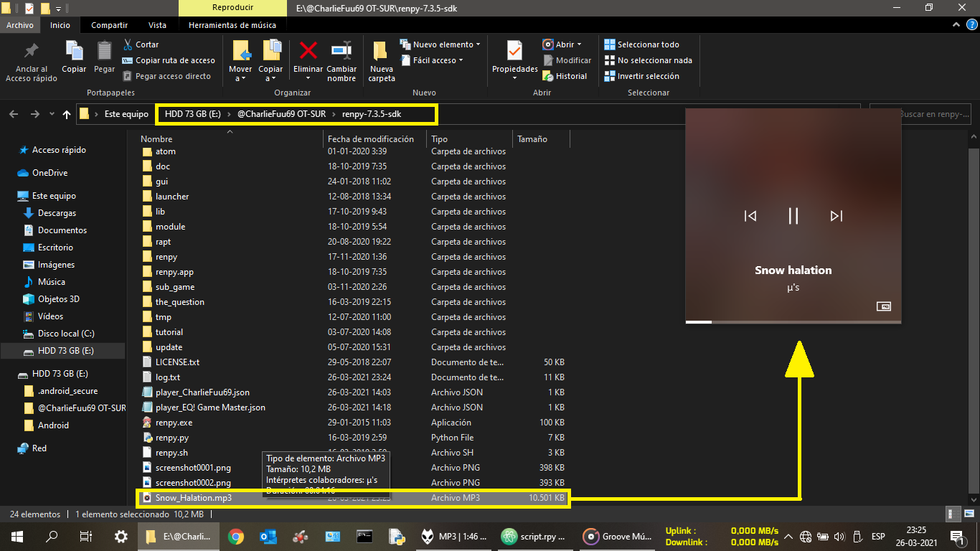Open Propiedades in the ribbon
The image size is (980, 551).
point(514,51)
